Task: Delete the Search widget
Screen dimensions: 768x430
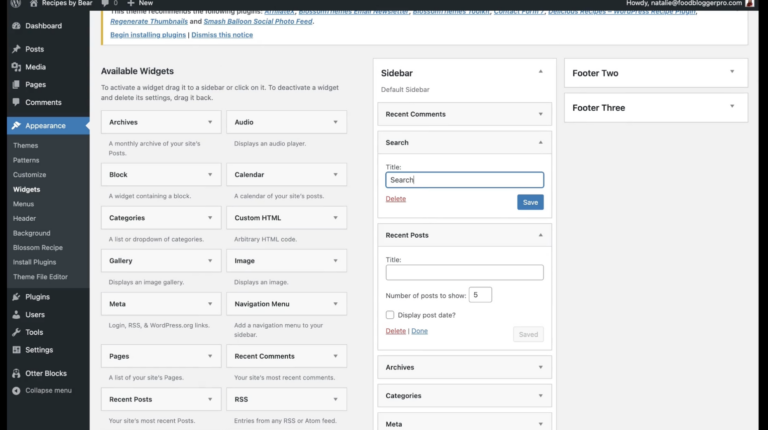Action: coord(395,199)
